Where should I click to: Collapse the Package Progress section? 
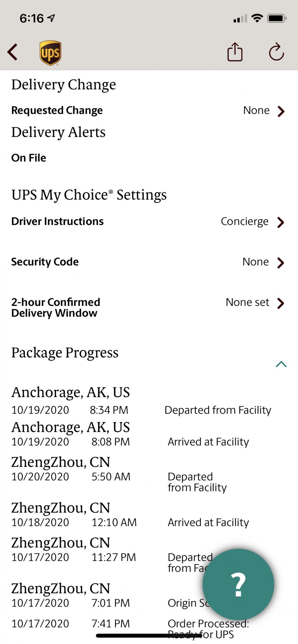click(x=281, y=364)
